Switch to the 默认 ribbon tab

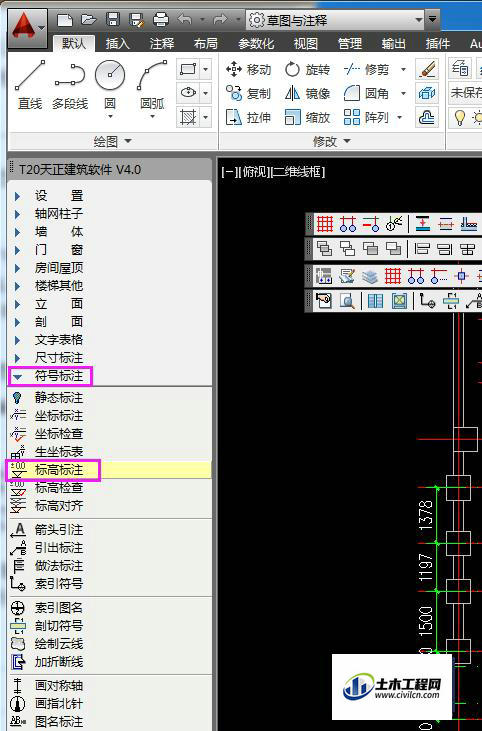click(74, 43)
